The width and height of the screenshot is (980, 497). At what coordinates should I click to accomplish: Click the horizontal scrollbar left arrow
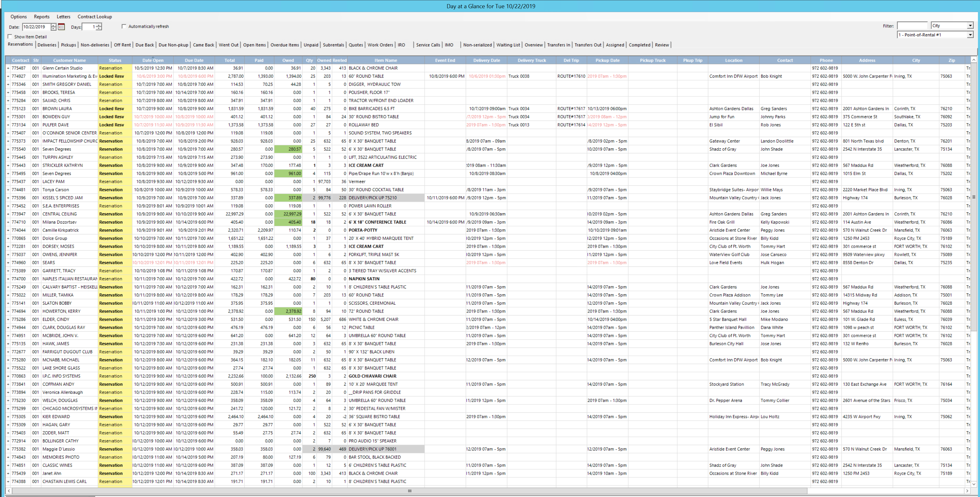pos(9,491)
